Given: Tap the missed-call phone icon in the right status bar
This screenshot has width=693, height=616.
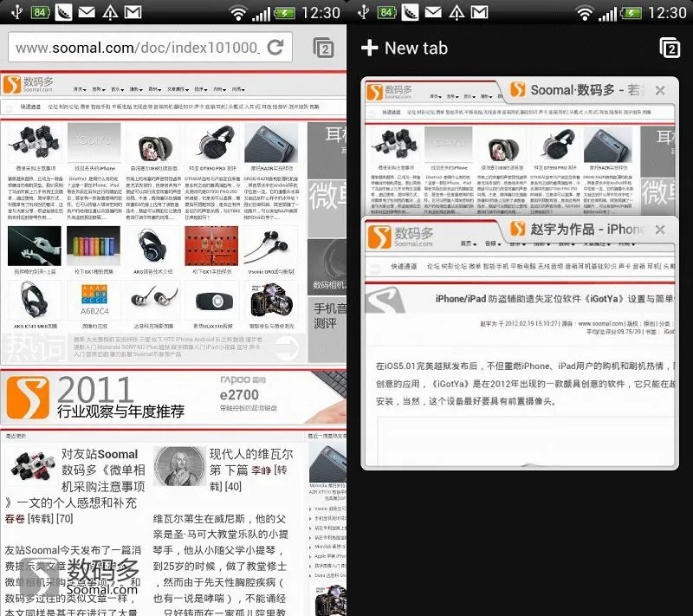Looking at the screenshot, I should [x=410, y=12].
